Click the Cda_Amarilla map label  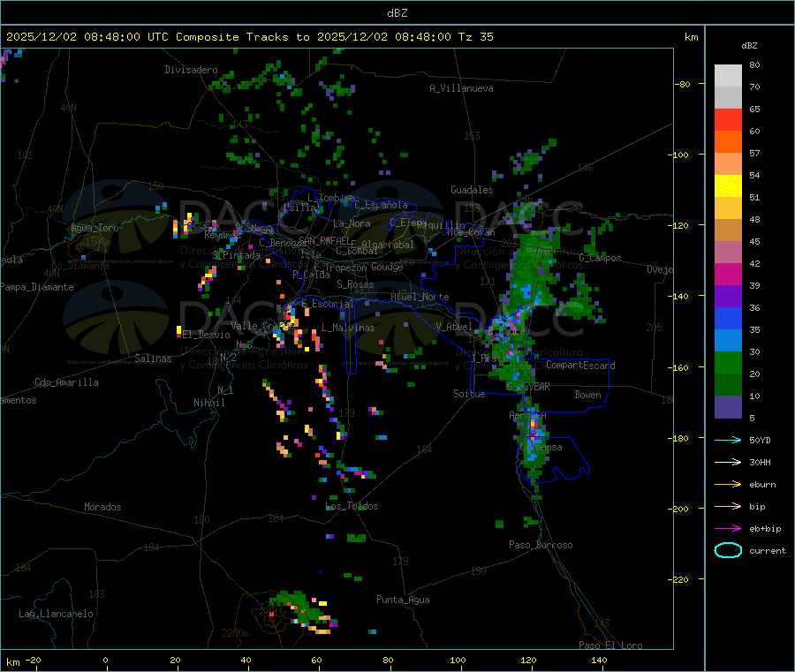66,382
